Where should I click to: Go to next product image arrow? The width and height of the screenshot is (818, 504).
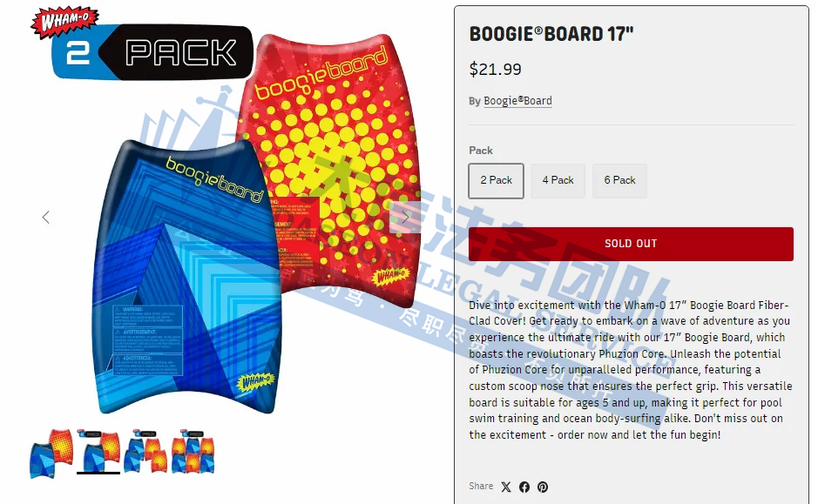tap(405, 217)
